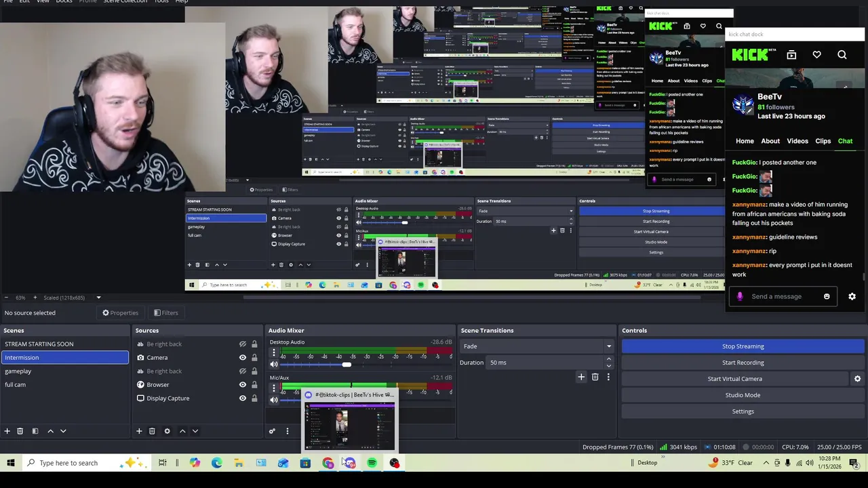Open the Properties tab above Scenes
Screen dimensions: 868x488
click(x=120, y=312)
